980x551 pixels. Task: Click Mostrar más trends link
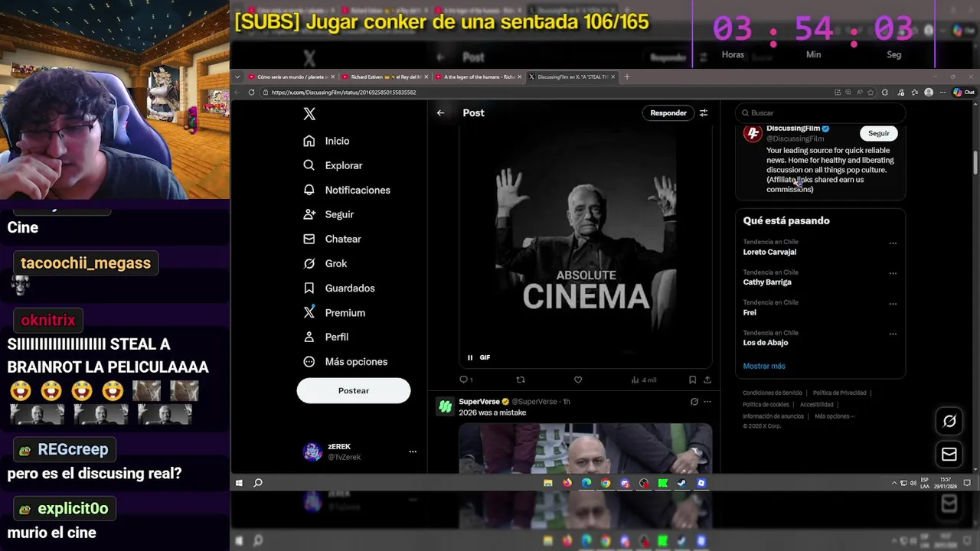[x=764, y=366]
